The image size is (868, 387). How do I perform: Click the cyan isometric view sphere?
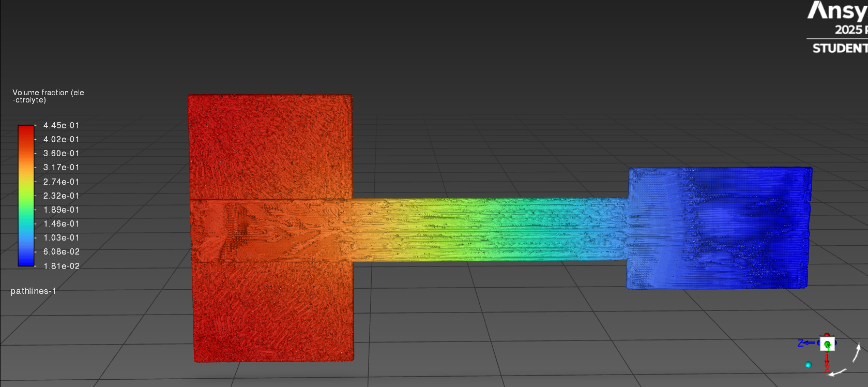point(809,365)
